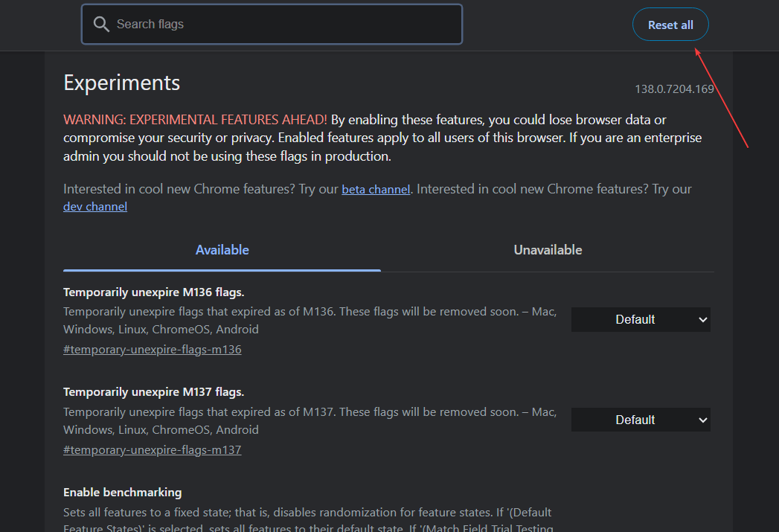The height and width of the screenshot is (532, 779).
Task: Click the Reset all button
Action: click(x=670, y=25)
